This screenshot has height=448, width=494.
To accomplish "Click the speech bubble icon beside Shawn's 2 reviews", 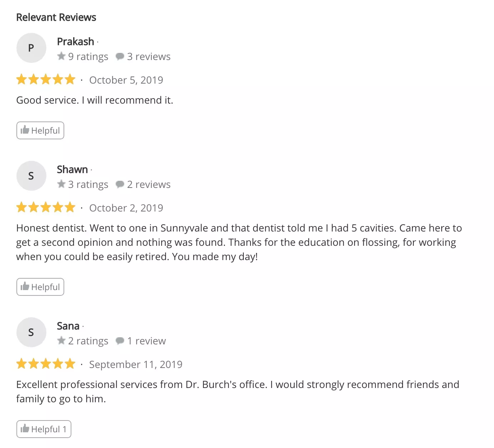I will [120, 184].
